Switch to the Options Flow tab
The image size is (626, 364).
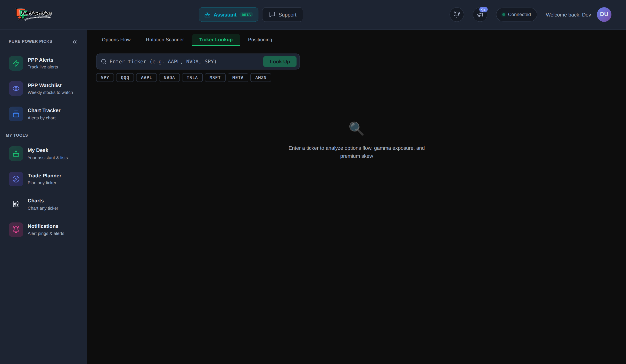tap(116, 40)
